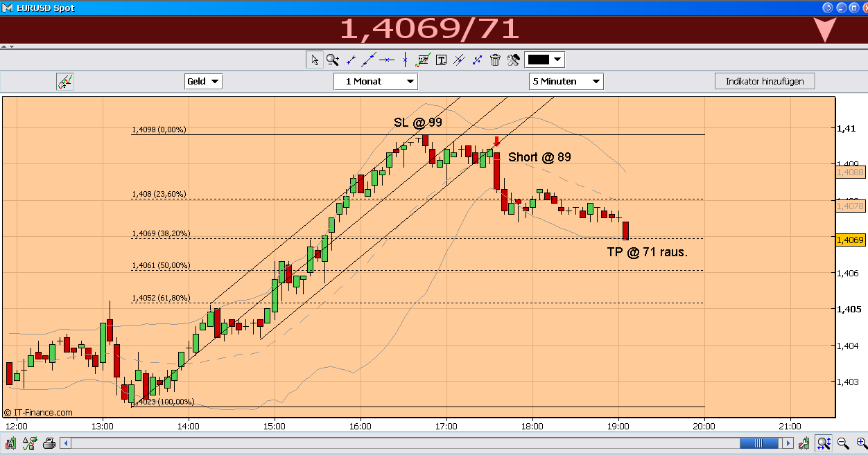Click the chart tools icon beside Geld
The width and height of the screenshot is (868, 455).
(x=65, y=82)
